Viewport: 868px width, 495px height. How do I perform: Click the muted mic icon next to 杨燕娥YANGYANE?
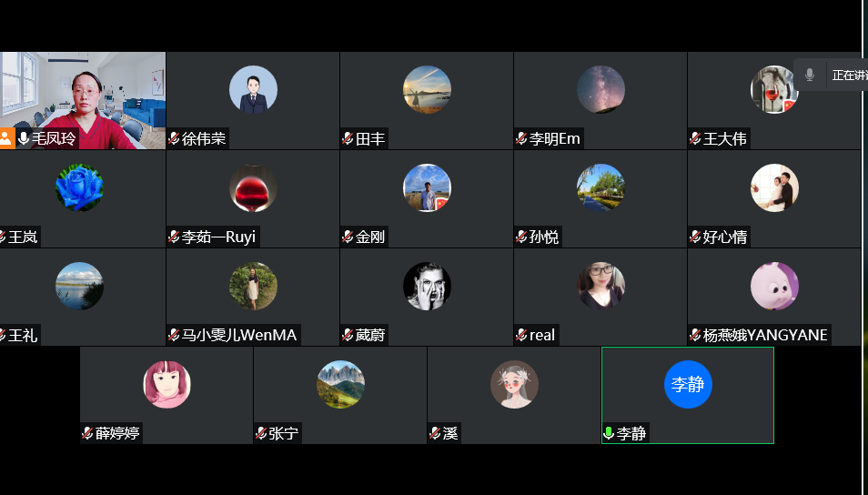pyautogui.click(x=695, y=336)
